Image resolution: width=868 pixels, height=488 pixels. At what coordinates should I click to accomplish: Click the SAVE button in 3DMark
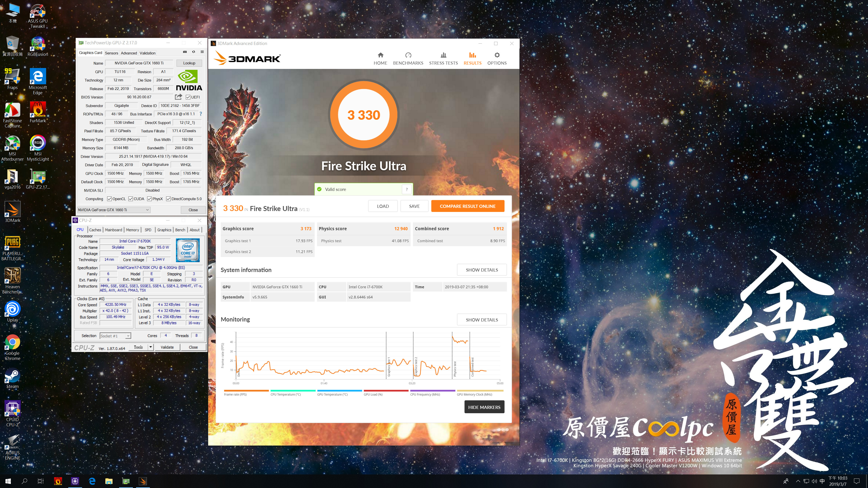pyautogui.click(x=414, y=206)
